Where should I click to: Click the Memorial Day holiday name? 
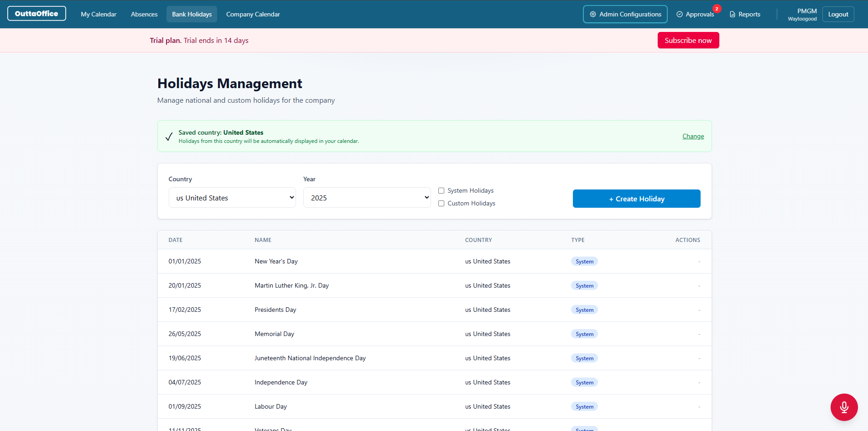pyautogui.click(x=274, y=334)
